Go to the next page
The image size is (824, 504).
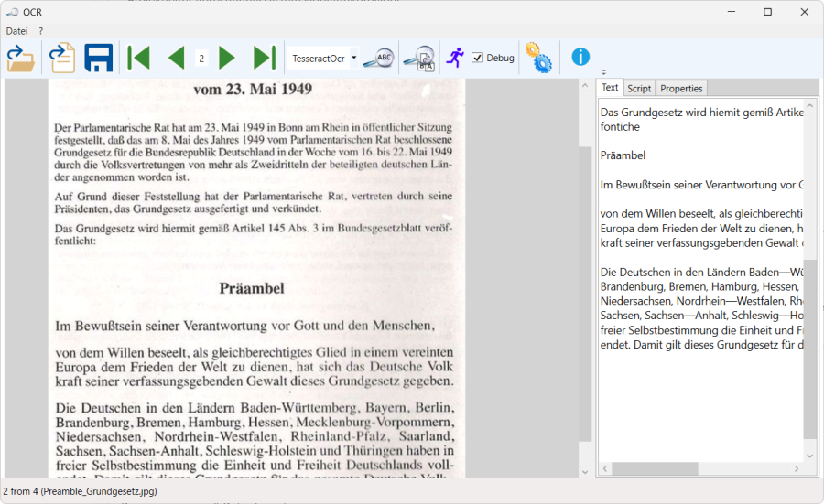click(x=227, y=58)
